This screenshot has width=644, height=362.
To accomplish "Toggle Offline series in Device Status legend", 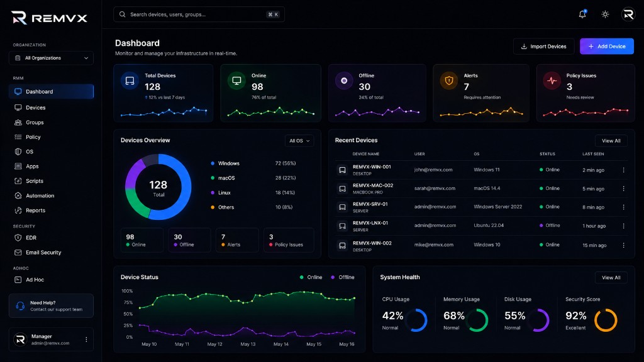I will tap(343, 277).
